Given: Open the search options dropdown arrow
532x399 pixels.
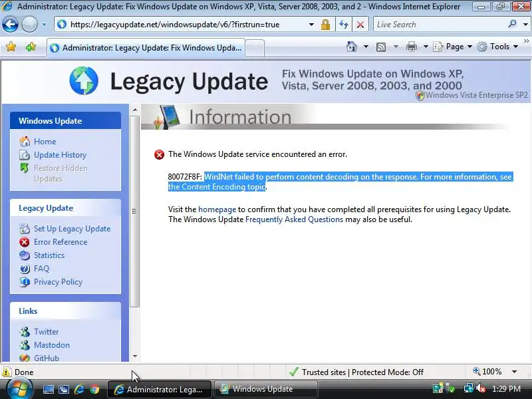Looking at the screenshot, I should (x=525, y=25).
